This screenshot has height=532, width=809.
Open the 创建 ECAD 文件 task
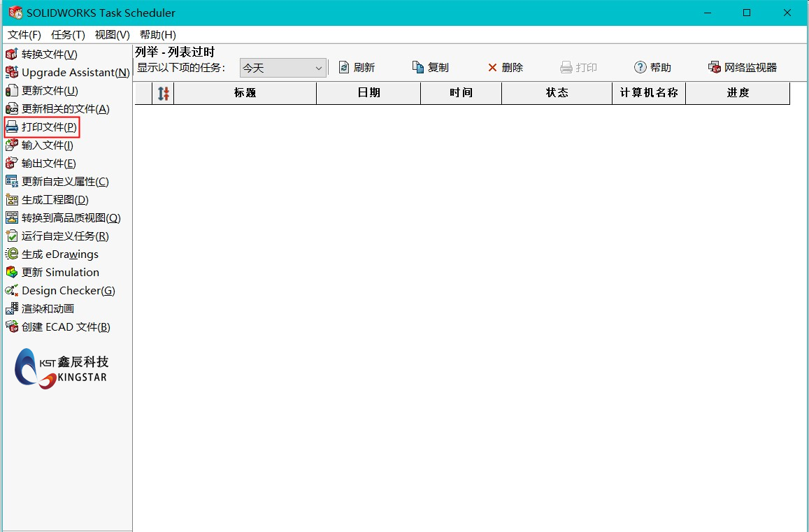point(65,327)
